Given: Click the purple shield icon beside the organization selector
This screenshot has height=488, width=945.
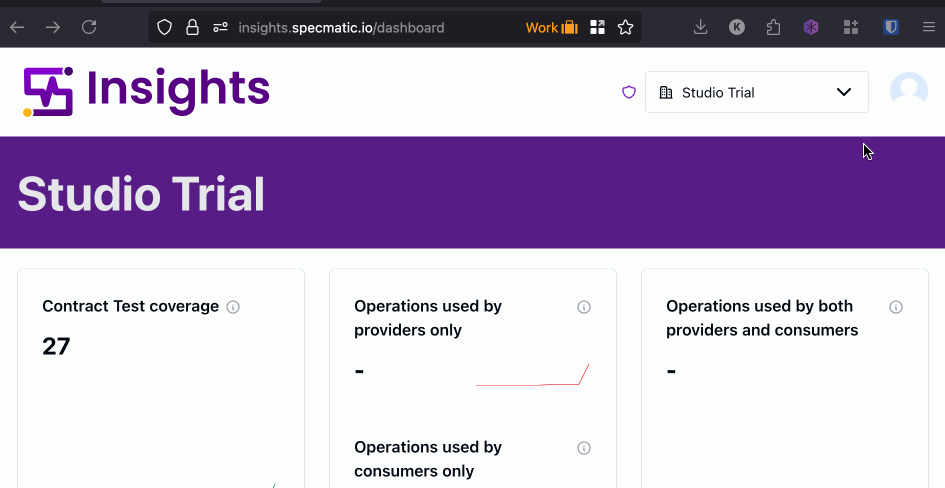Looking at the screenshot, I should pyautogui.click(x=629, y=92).
